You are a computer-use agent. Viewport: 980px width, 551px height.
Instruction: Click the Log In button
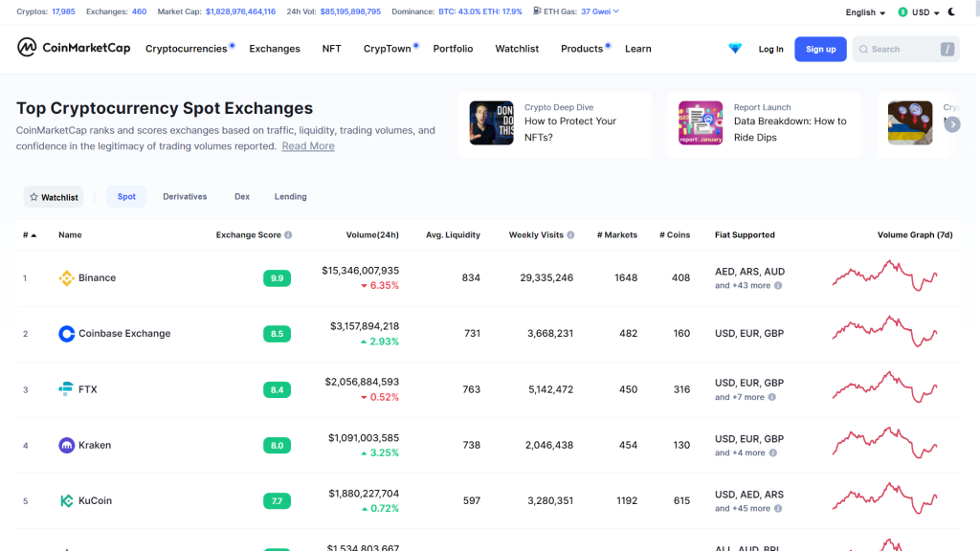coord(770,50)
